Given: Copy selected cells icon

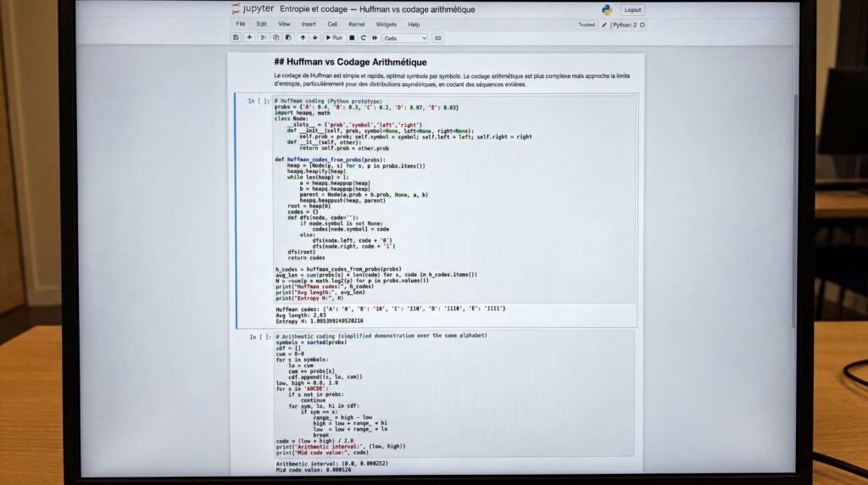Looking at the screenshot, I should click(x=275, y=37).
